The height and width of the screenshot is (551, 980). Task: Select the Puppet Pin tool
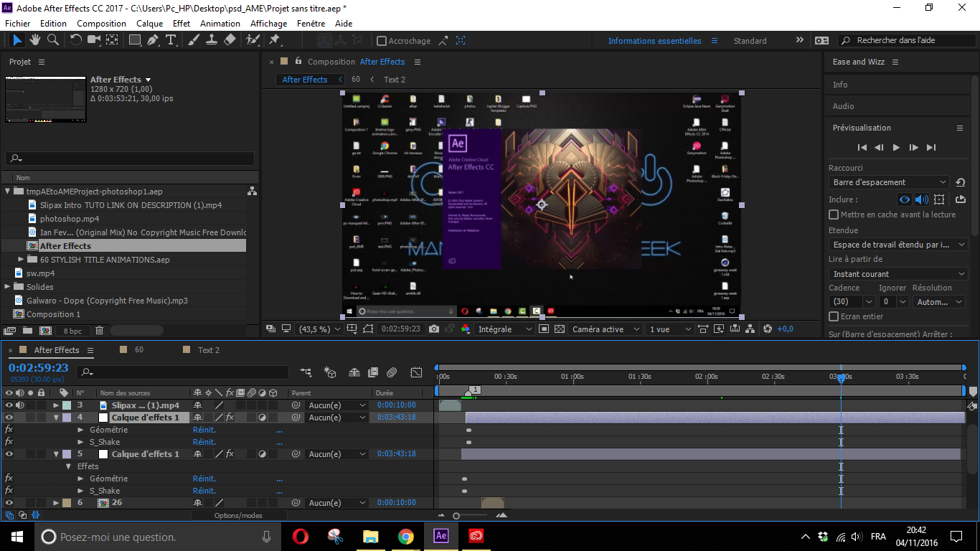274,40
